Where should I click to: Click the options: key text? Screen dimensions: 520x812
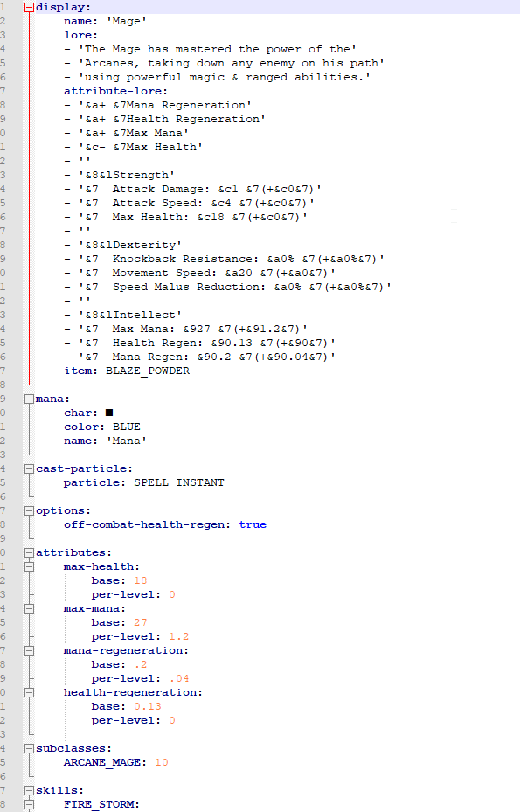[x=63, y=510]
